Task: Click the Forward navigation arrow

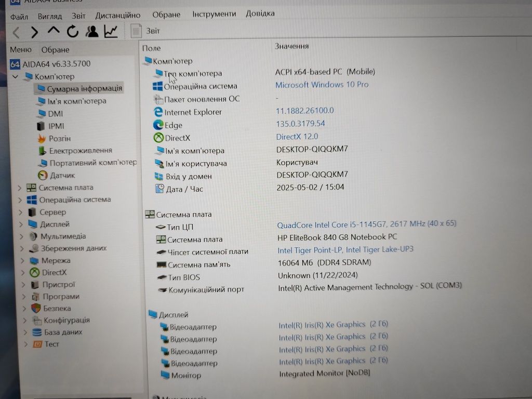Action: tap(35, 32)
